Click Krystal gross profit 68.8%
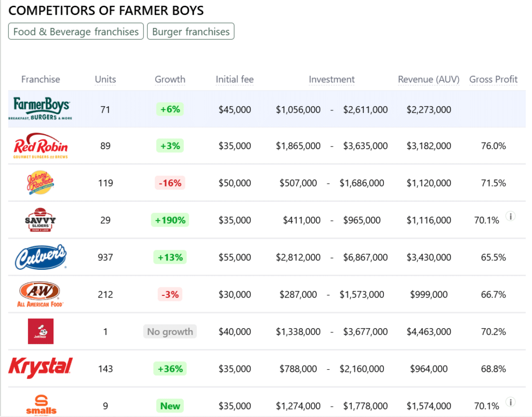532x417 pixels. (494, 369)
